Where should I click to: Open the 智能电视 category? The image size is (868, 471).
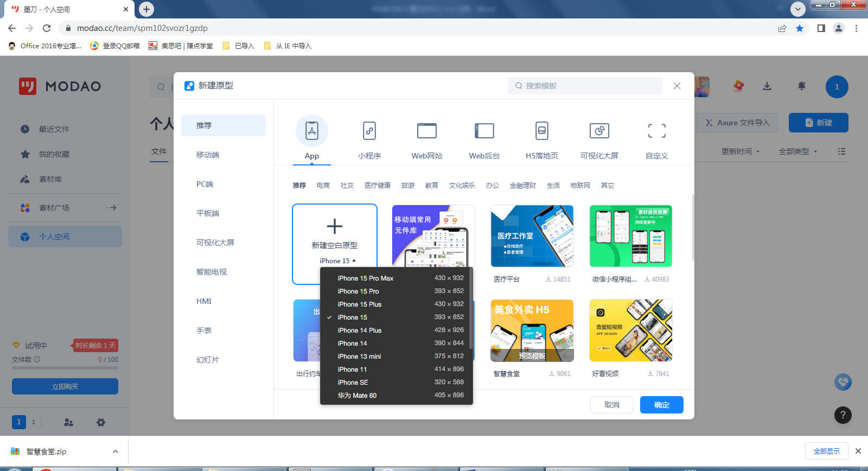pos(224,272)
